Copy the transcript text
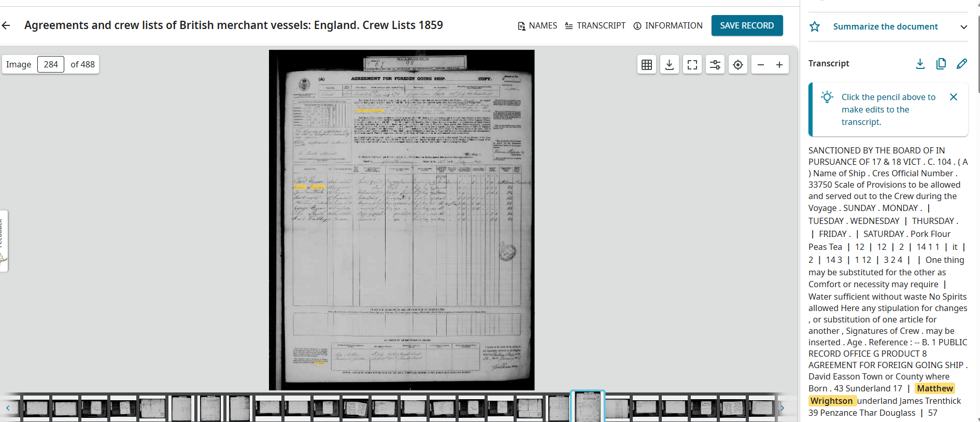980x422 pixels. point(941,63)
